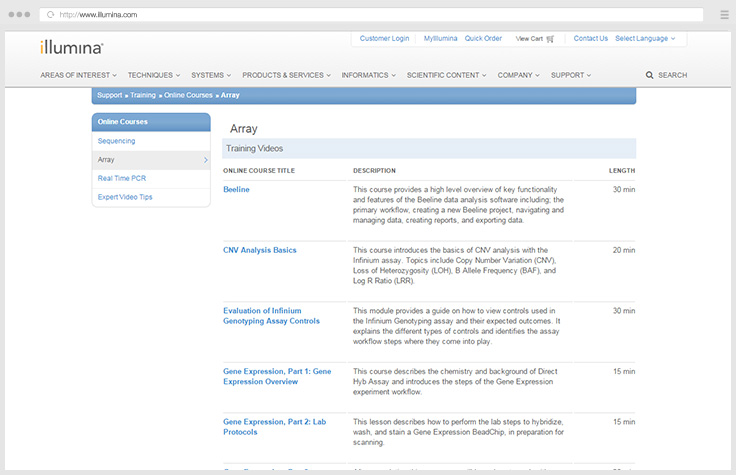
Task: Select Real Time PCR in sidebar
Action: pyautogui.click(x=121, y=178)
